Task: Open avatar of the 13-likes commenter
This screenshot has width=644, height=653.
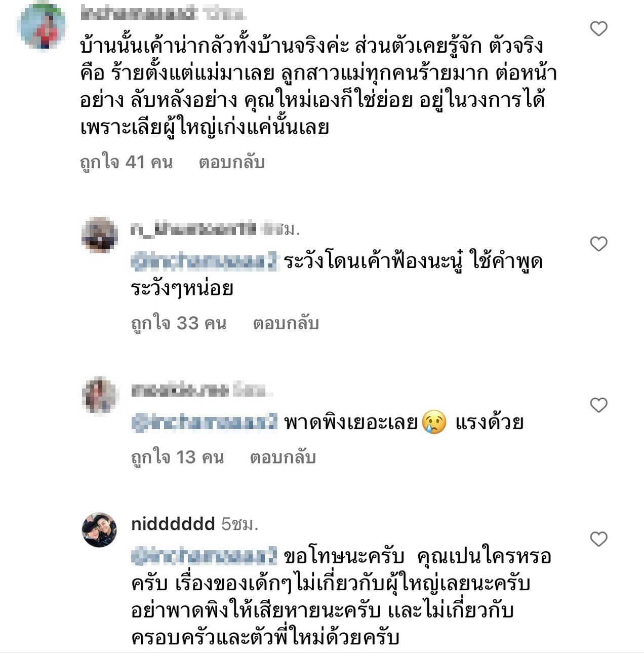Action: (99, 395)
